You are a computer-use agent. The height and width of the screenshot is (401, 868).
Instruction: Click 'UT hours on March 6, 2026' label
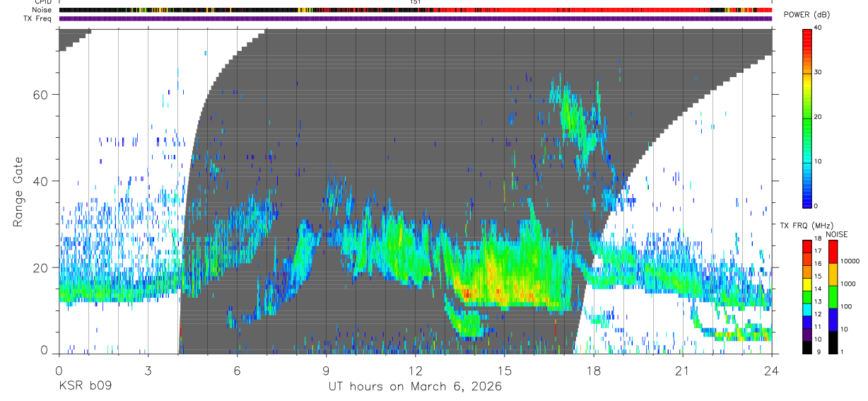415,387
